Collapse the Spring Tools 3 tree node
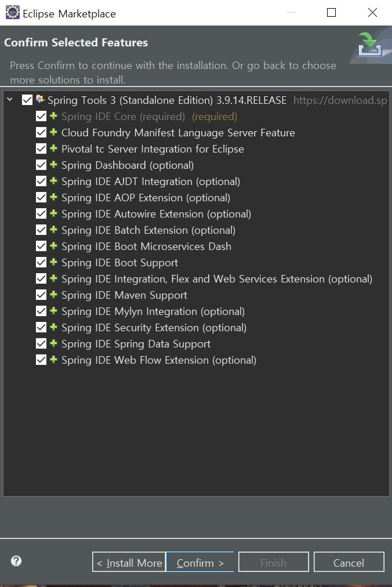The width and height of the screenshot is (392, 587). (10, 100)
